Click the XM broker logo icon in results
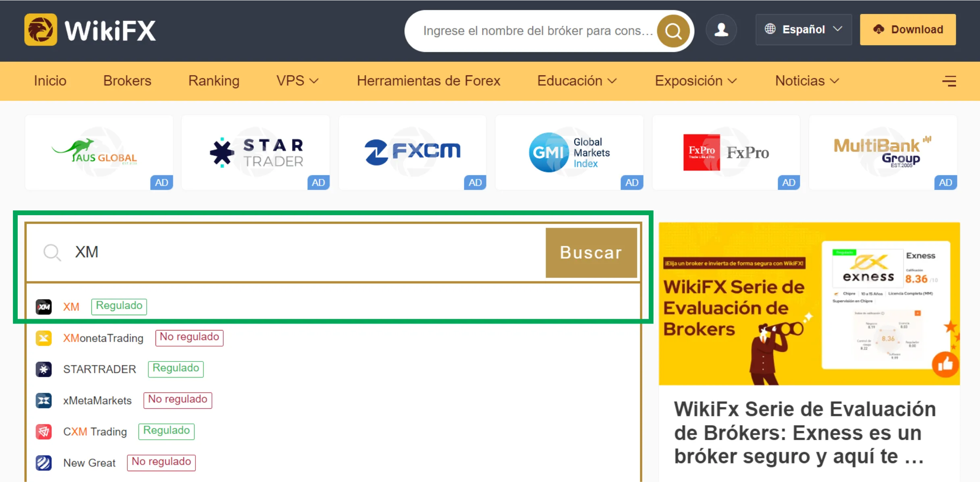 44,307
